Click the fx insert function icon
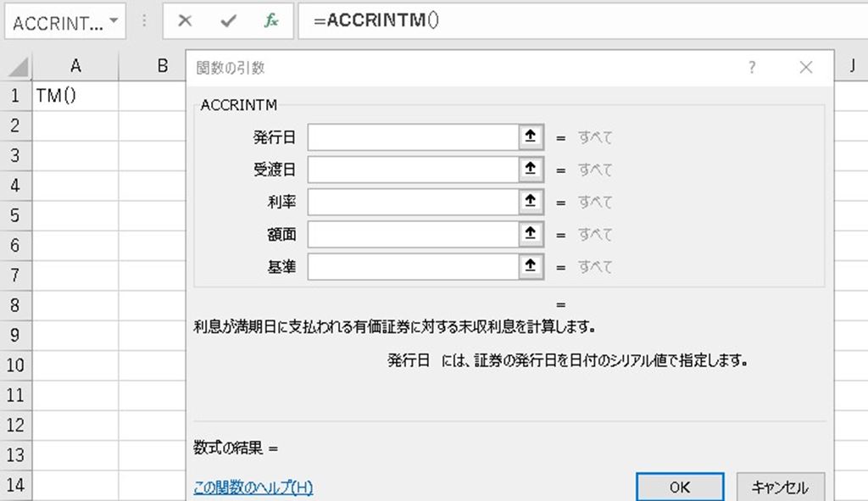The height and width of the screenshot is (501, 868). (271, 22)
